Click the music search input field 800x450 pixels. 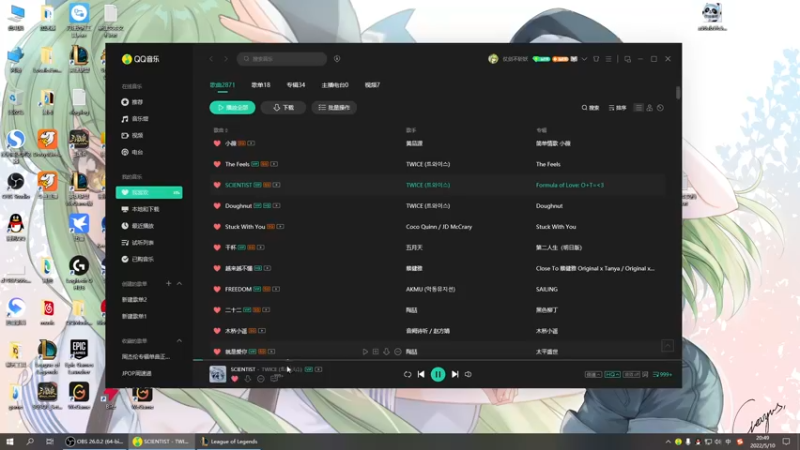click(282, 59)
